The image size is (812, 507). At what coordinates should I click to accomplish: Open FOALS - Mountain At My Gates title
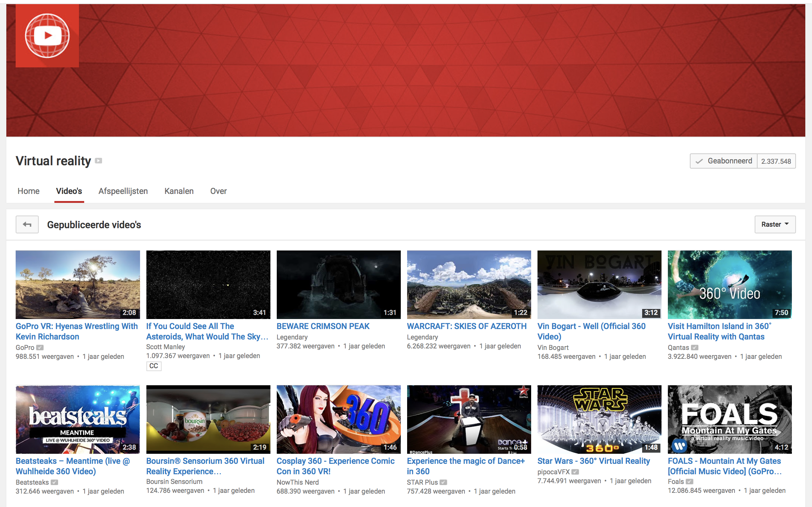click(725, 466)
